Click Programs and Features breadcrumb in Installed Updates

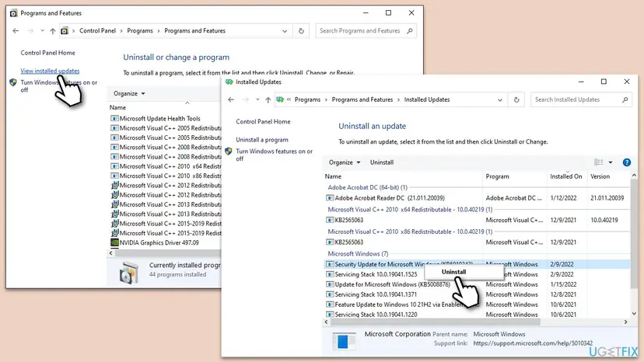(362, 99)
